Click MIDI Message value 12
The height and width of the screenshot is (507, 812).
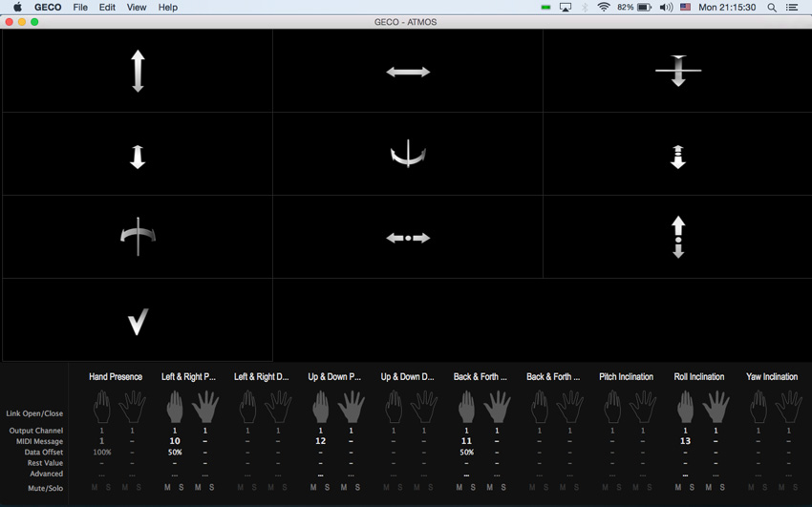coord(321,441)
